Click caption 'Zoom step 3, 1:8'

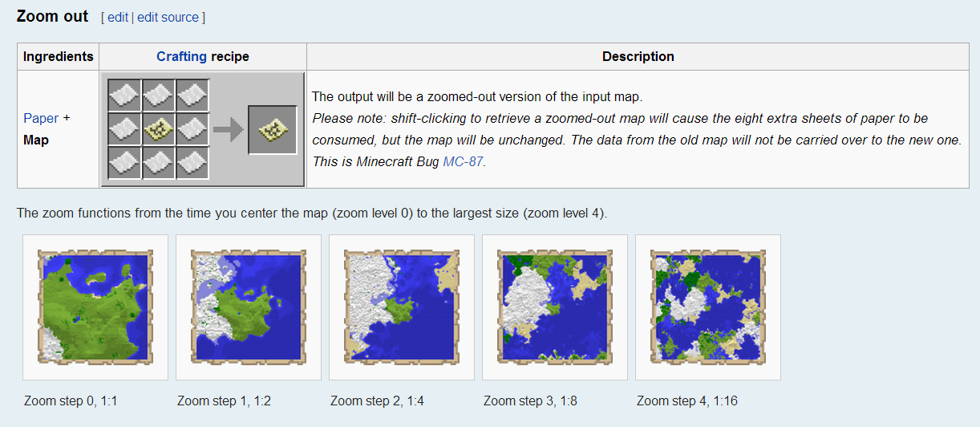tap(530, 401)
